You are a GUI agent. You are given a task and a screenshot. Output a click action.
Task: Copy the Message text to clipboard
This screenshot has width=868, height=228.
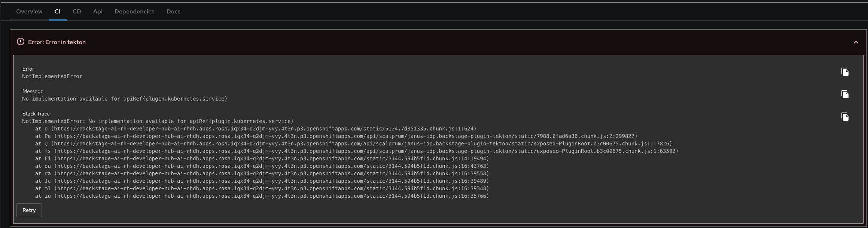pyautogui.click(x=845, y=94)
